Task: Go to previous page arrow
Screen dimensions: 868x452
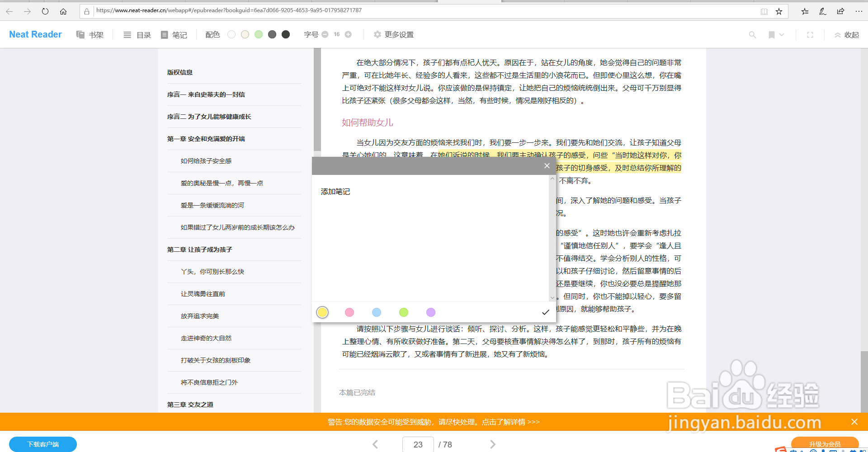Action: point(375,444)
